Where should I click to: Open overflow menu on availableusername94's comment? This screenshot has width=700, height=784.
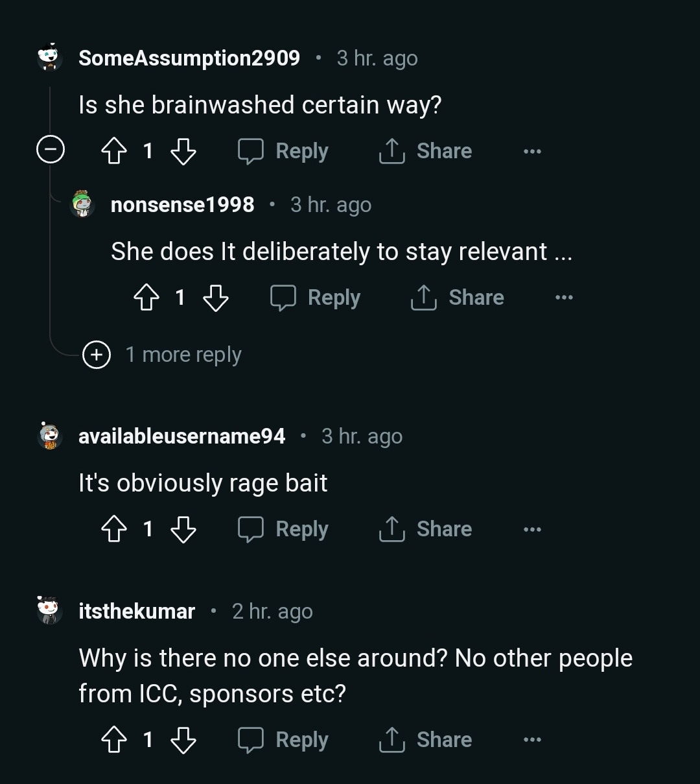tap(531, 529)
